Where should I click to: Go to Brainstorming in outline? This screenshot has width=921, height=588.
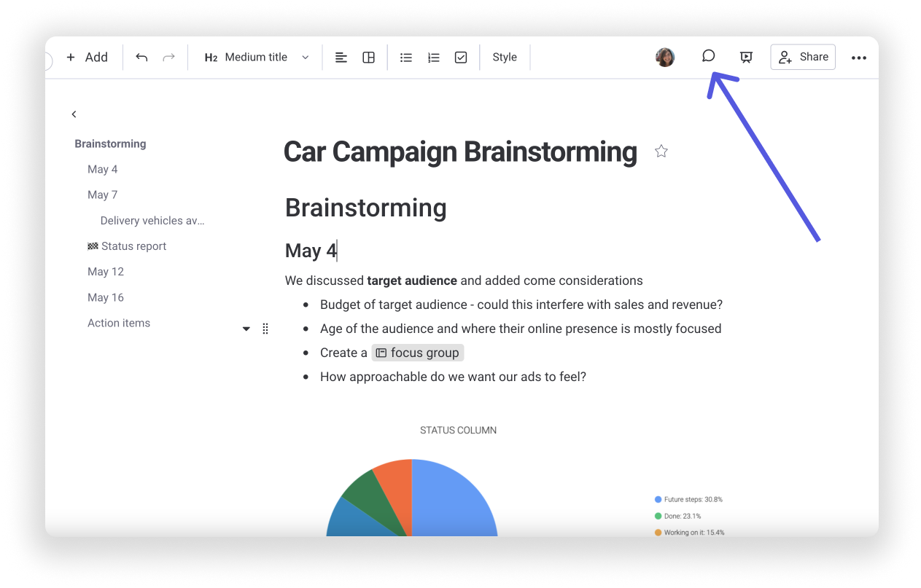coord(110,144)
